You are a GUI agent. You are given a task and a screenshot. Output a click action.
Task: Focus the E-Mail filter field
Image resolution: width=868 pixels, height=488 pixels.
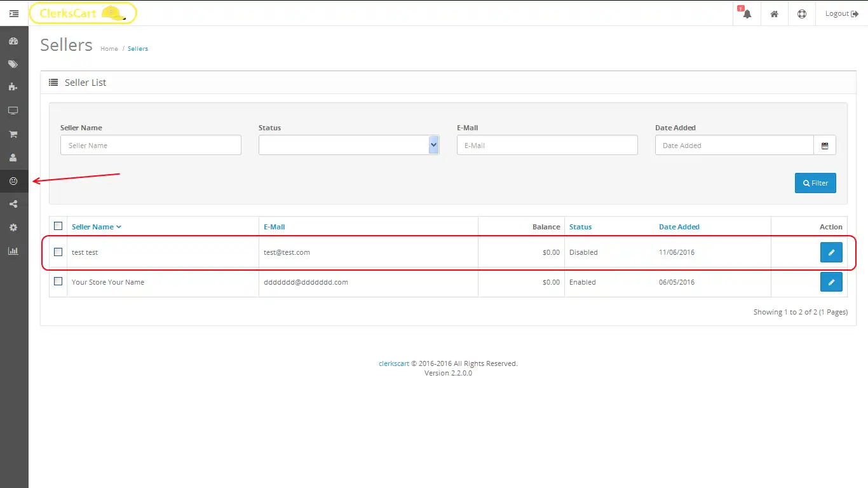pyautogui.click(x=547, y=145)
